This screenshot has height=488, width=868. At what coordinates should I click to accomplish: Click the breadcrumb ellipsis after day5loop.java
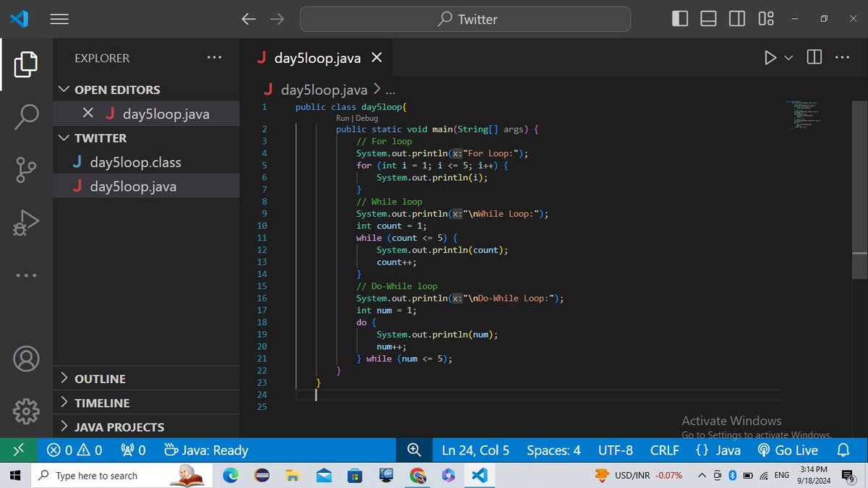tap(391, 90)
